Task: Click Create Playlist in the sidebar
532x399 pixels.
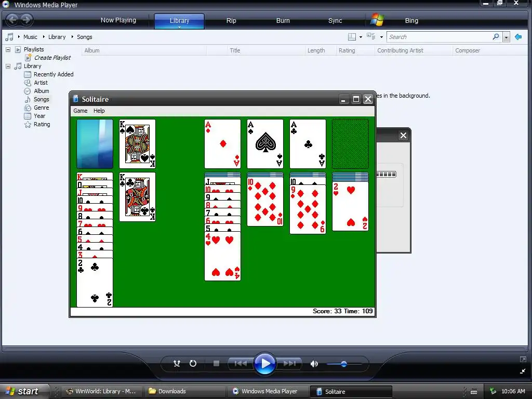Action: click(x=52, y=58)
